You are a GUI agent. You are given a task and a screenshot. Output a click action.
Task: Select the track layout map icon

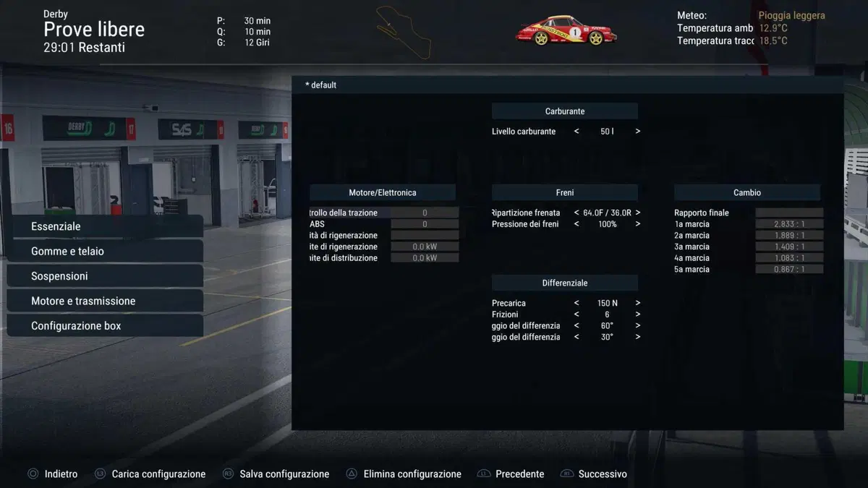403,32
